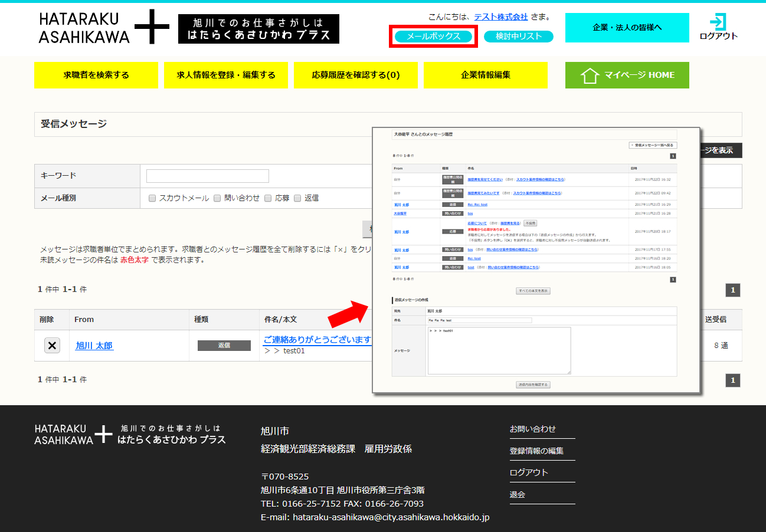Click footer お問い合わせ link

click(x=533, y=429)
